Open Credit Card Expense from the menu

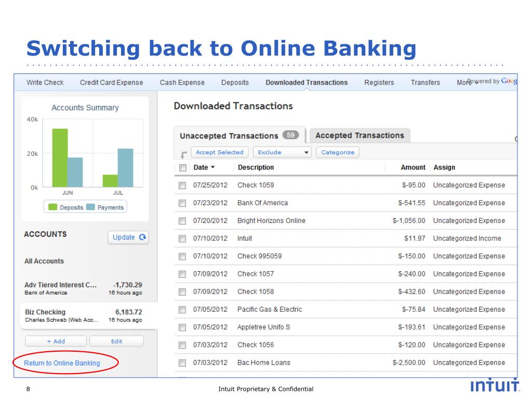pos(111,83)
